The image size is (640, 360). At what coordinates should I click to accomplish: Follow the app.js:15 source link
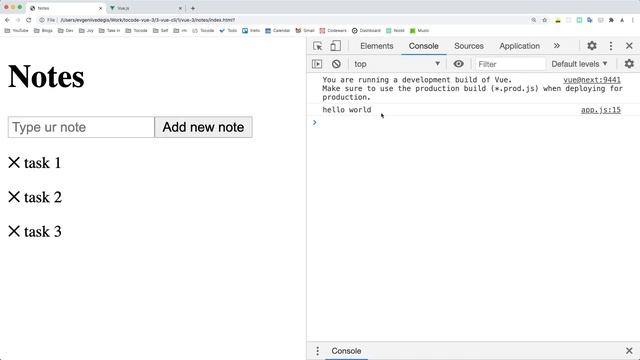point(601,110)
